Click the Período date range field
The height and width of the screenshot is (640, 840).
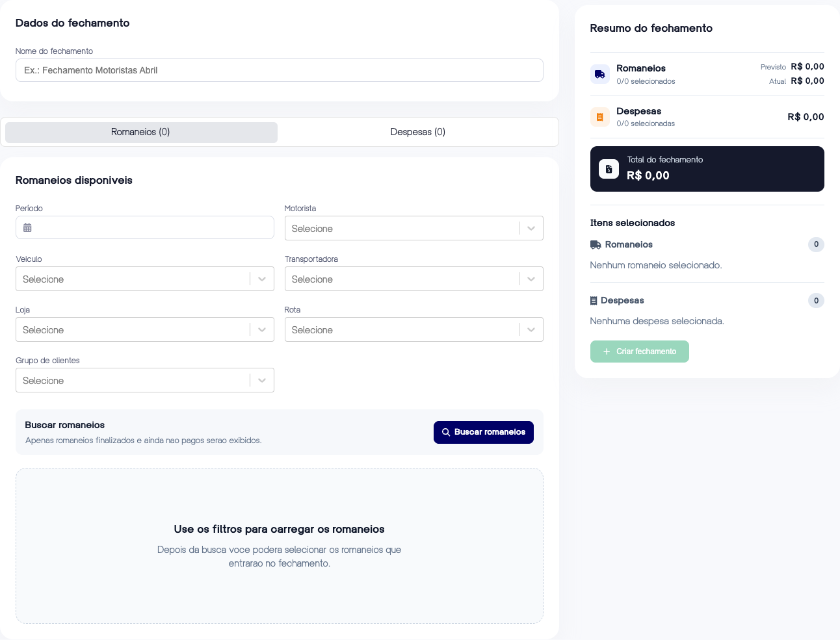pos(145,227)
